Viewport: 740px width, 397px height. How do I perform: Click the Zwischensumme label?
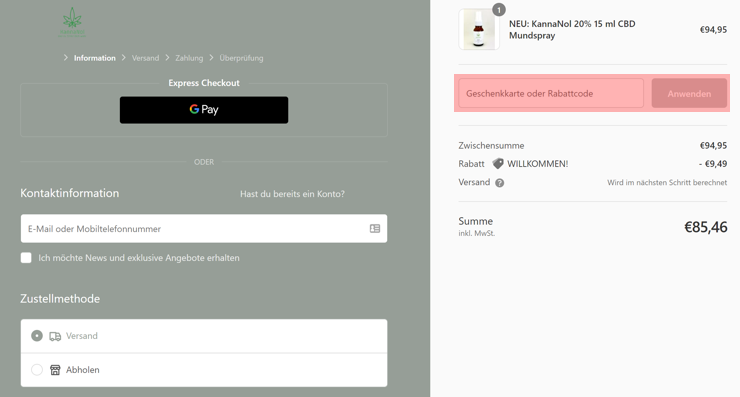coord(491,145)
